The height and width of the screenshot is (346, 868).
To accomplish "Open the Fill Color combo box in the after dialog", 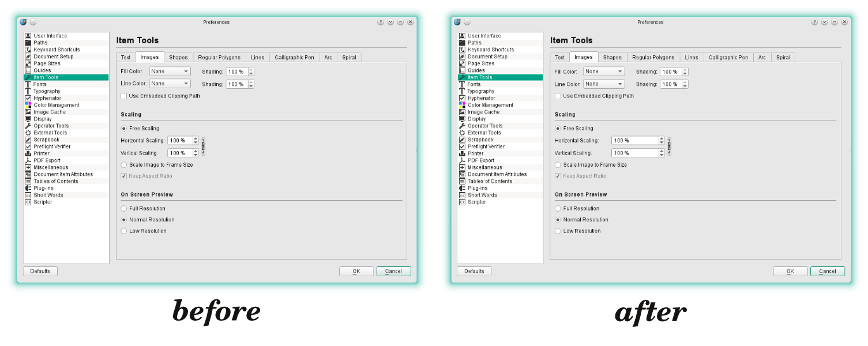I will pyautogui.click(x=603, y=72).
